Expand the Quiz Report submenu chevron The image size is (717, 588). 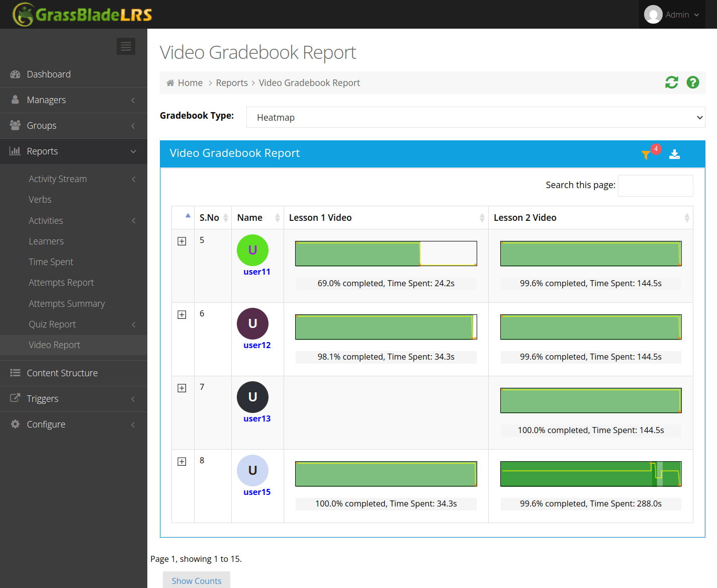(134, 324)
